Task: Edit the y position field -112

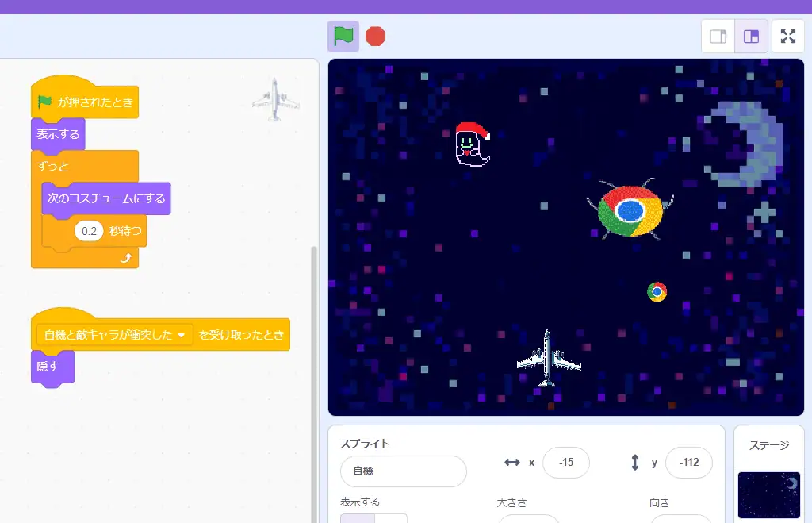Action: click(x=689, y=463)
